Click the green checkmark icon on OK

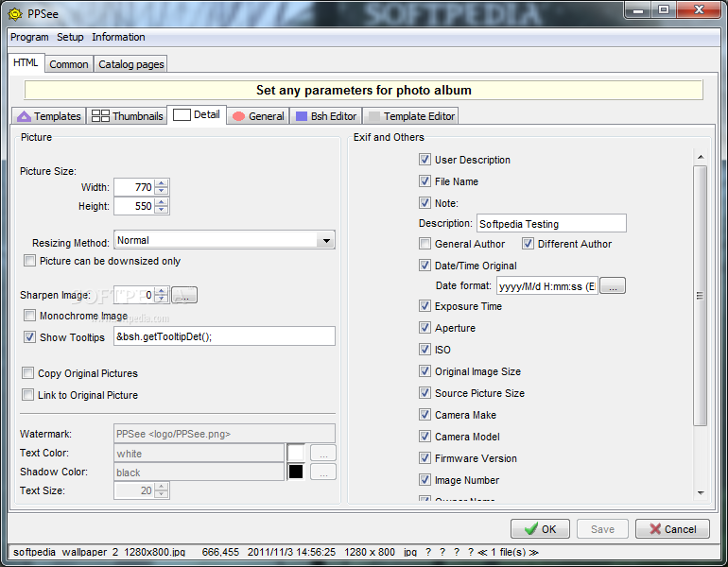coord(530,529)
